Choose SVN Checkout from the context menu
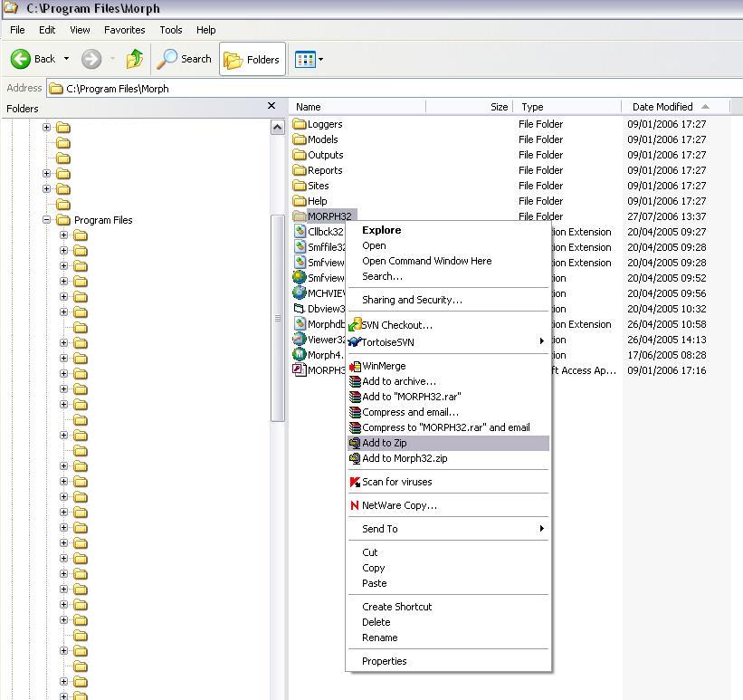Viewport: 743px width, 700px height. click(396, 325)
